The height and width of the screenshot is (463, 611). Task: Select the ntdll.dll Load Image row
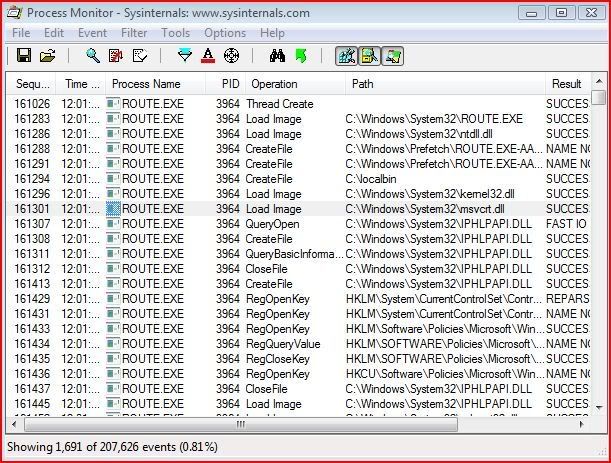[298, 134]
